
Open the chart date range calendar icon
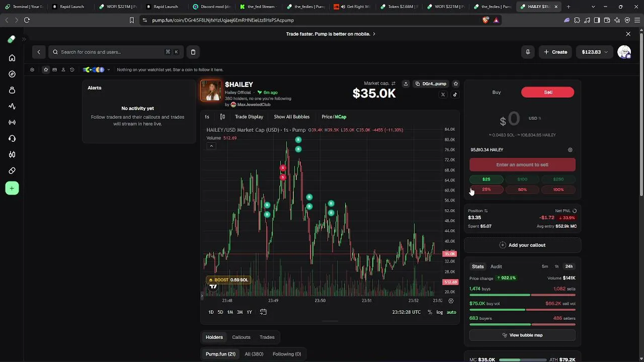(x=263, y=312)
